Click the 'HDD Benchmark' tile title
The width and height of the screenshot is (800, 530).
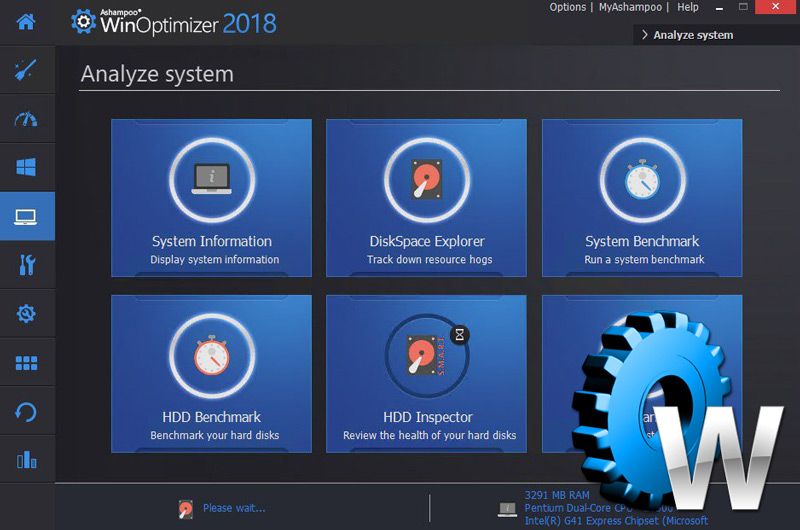(212, 417)
